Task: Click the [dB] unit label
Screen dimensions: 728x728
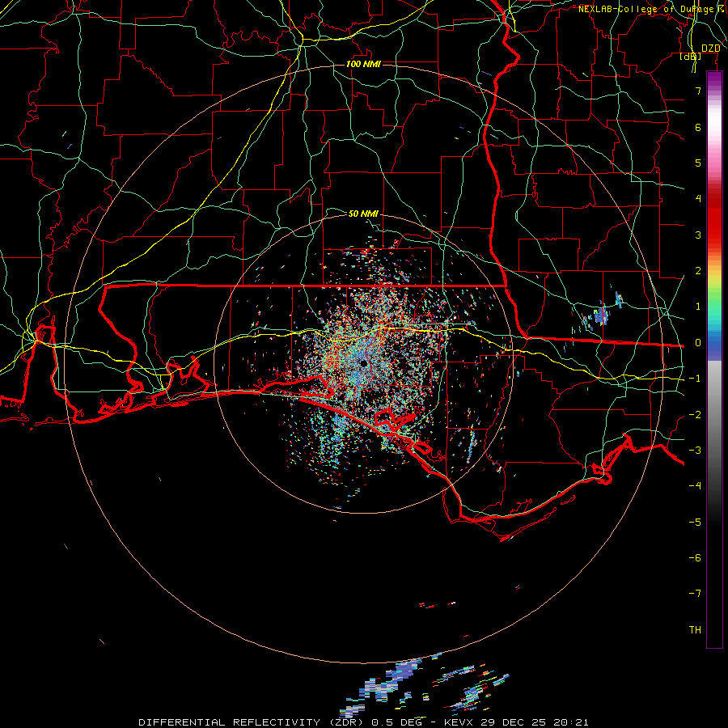Action: 691,57
